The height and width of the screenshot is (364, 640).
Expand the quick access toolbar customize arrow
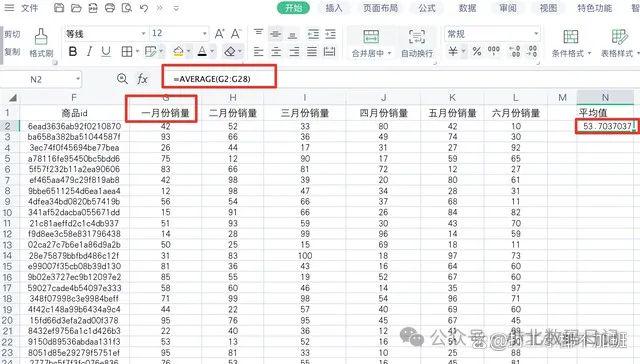pyautogui.click(x=176, y=8)
